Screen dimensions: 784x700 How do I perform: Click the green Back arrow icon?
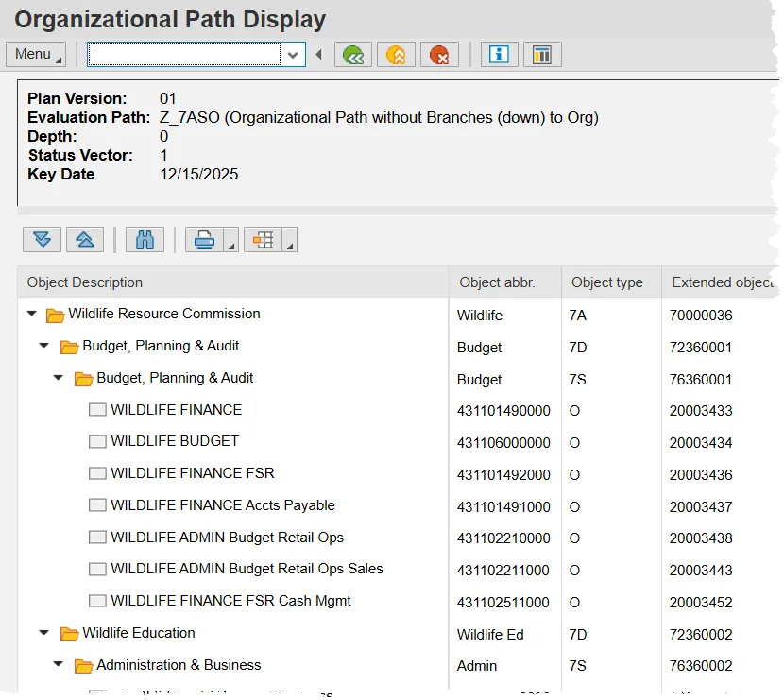pyautogui.click(x=353, y=55)
